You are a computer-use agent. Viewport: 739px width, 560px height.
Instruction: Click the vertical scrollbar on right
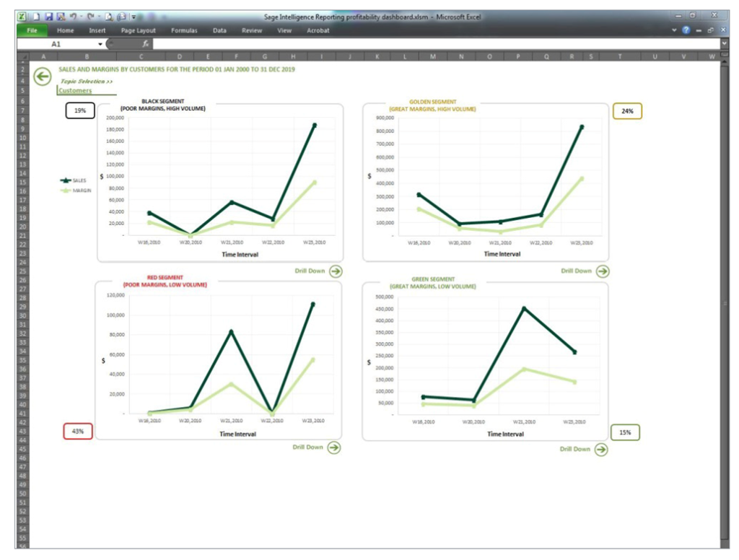pyautogui.click(x=724, y=303)
